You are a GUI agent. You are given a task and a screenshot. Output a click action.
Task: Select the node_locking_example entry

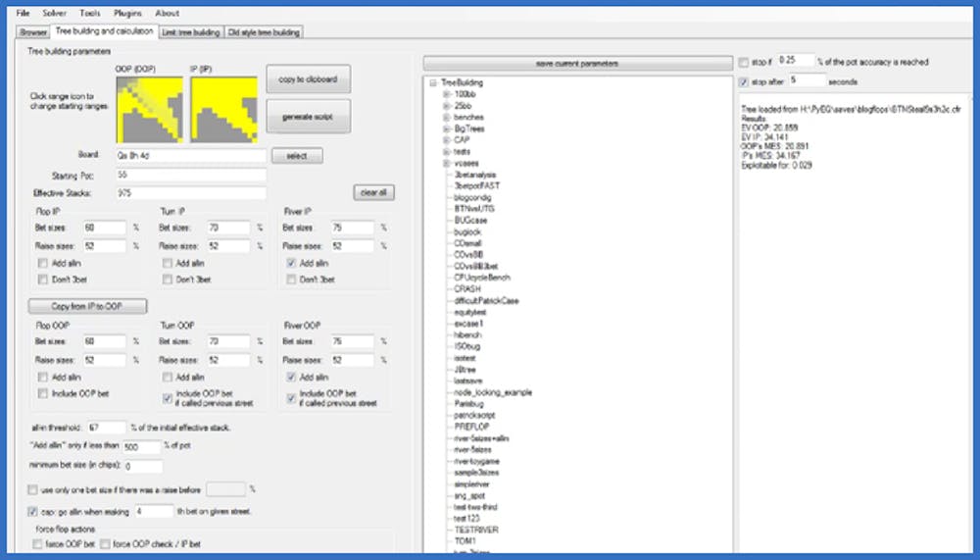pyautogui.click(x=493, y=392)
